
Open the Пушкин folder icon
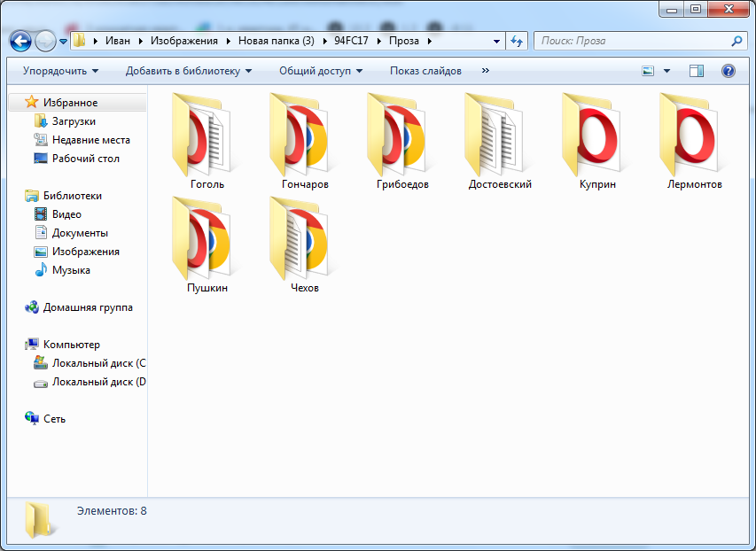point(204,238)
